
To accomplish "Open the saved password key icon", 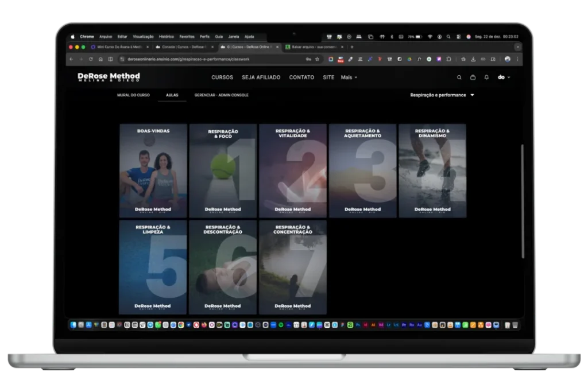I will pos(308,59).
